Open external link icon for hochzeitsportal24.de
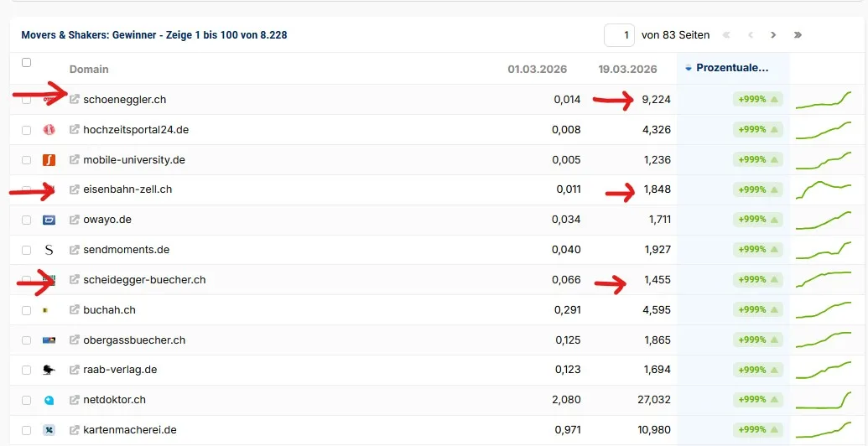This screenshot has height=446, width=868. [74, 129]
